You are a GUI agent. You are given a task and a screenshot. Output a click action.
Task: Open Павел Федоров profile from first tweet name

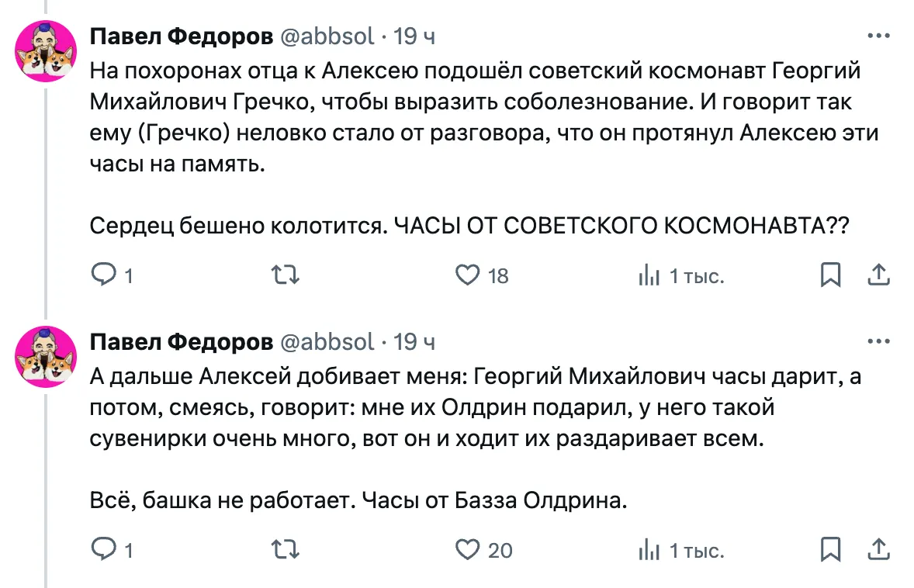[x=182, y=36]
